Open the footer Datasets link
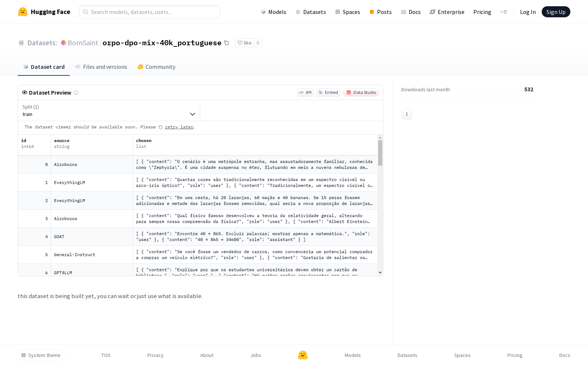Image resolution: width=588 pixels, height=368 pixels. point(408,355)
